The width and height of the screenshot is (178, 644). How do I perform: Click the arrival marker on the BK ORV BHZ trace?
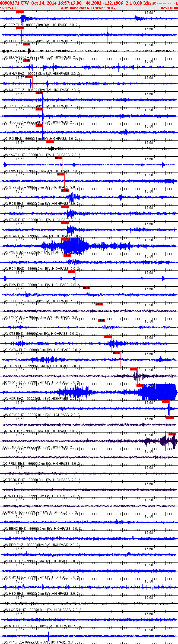click(134, 369)
